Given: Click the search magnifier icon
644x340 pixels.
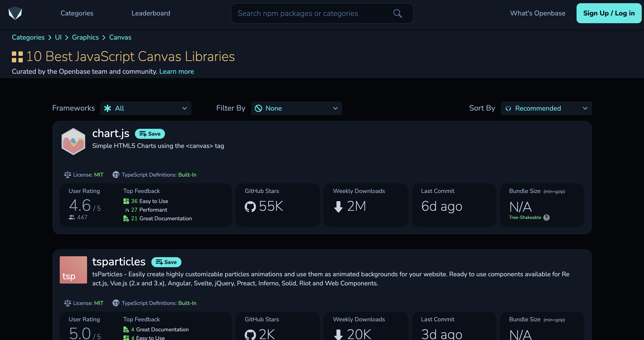Looking at the screenshot, I should pyautogui.click(x=397, y=13).
